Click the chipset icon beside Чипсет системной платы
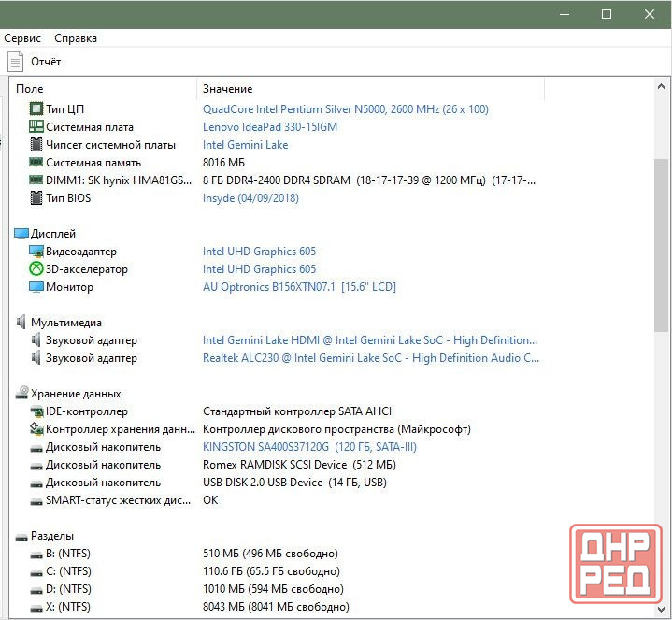The width and height of the screenshot is (672, 620). (x=36, y=145)
